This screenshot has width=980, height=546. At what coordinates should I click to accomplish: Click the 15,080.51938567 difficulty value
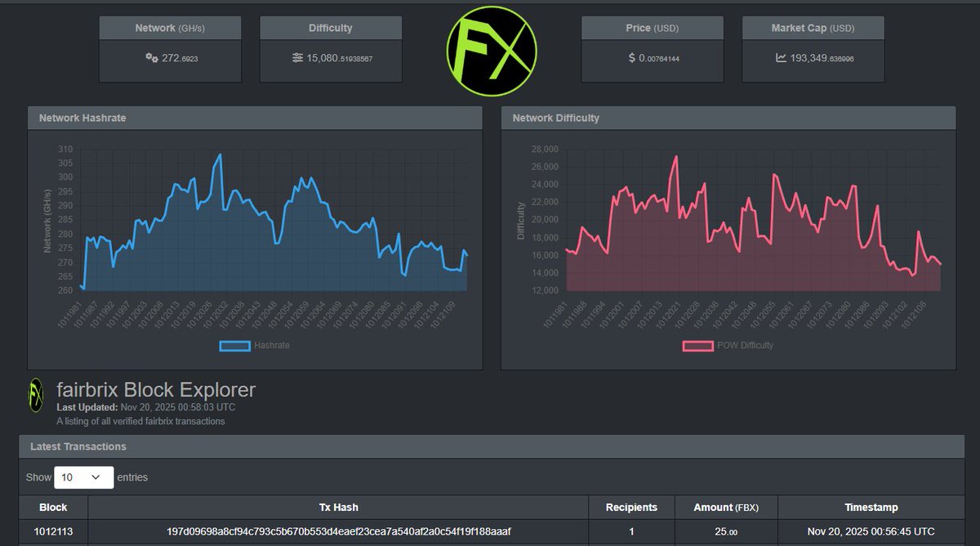point(340,59)
